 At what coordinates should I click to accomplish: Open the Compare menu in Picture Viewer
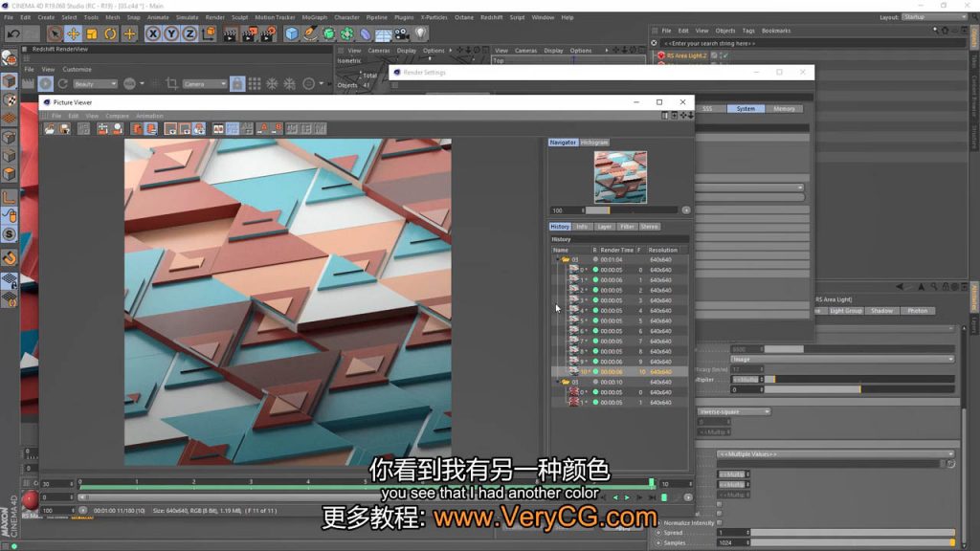(x=117, y=116)
